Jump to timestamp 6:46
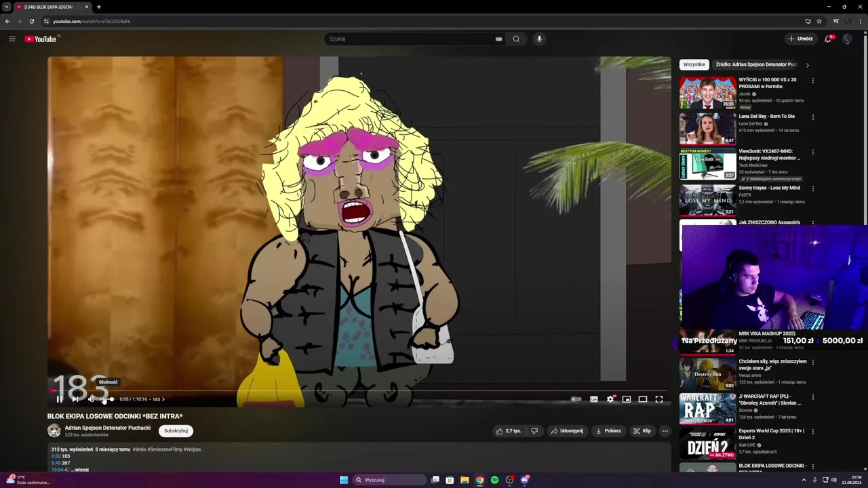Viewport: 868px width, 488px height. pos(56,463)
